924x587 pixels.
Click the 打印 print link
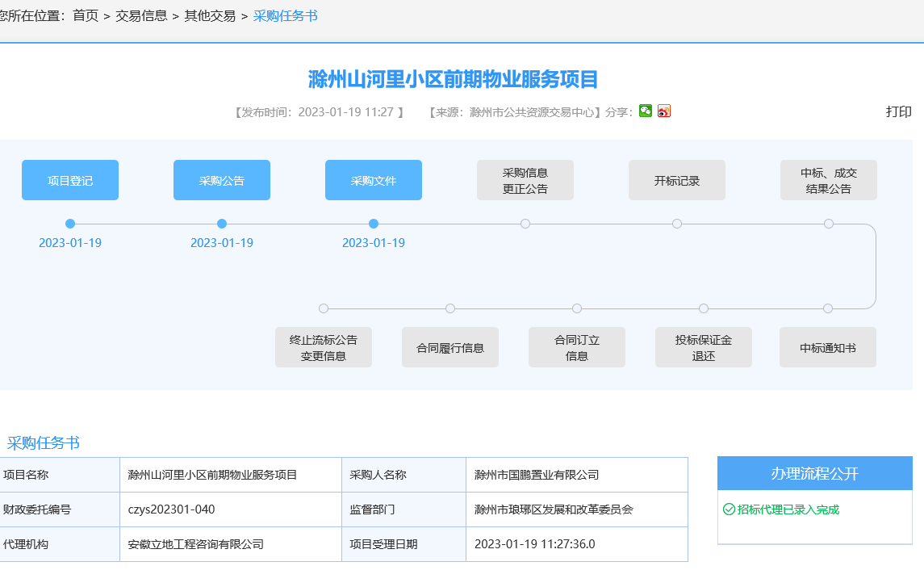(898, 111)
